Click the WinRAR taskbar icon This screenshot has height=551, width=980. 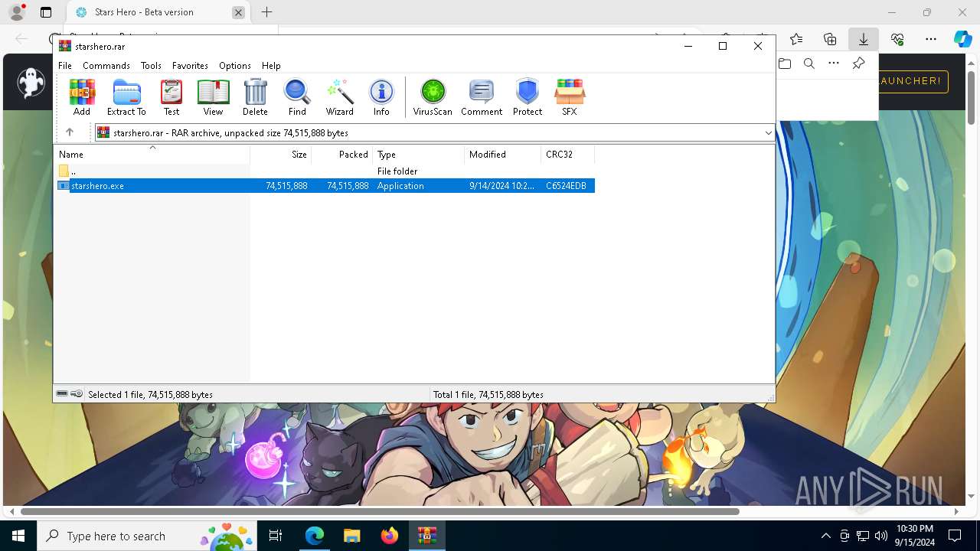pos(426,536)
